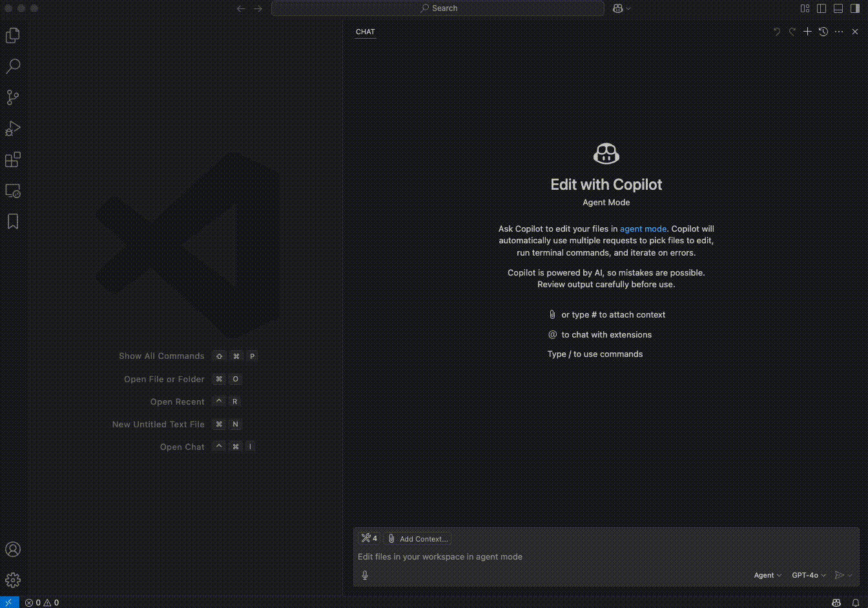
Task: Click the paperclip attach context hint icon
Action: (x=552, y=314)
